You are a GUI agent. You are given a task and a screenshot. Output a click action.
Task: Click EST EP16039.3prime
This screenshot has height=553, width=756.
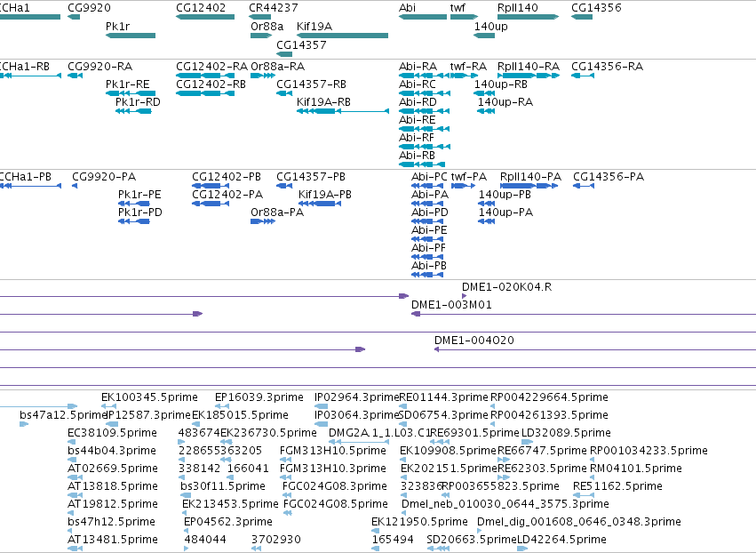pyautogui.click(x=222, y=407)
